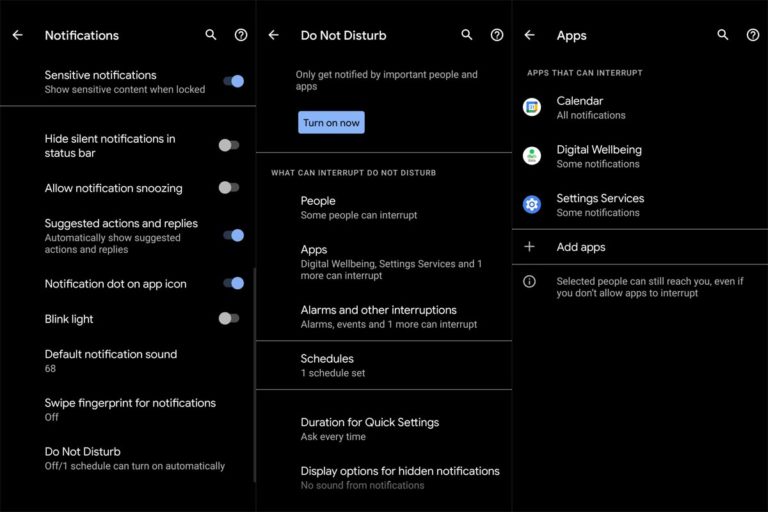768x512 pixels.
Task: Open Do Not Disturb in Notifications list
Action: (127, 458)
